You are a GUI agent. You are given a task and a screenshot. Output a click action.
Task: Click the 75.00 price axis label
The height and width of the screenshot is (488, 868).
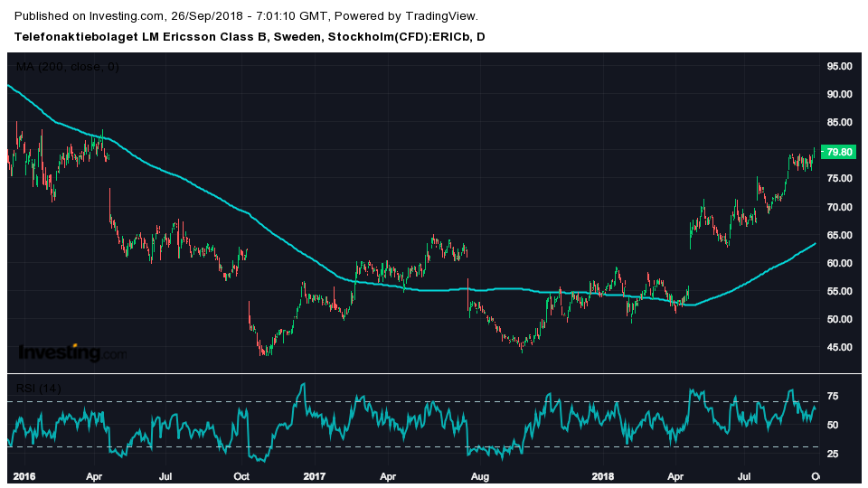[839, 179]
